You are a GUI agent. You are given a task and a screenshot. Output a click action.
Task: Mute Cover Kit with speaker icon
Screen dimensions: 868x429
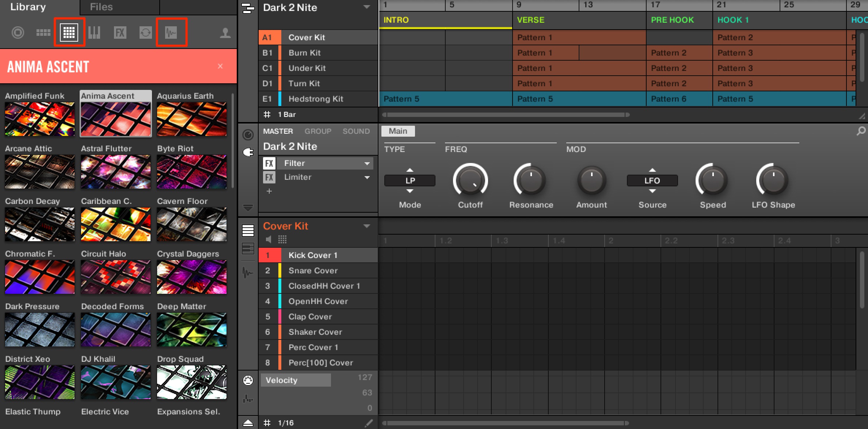[269, 239]
